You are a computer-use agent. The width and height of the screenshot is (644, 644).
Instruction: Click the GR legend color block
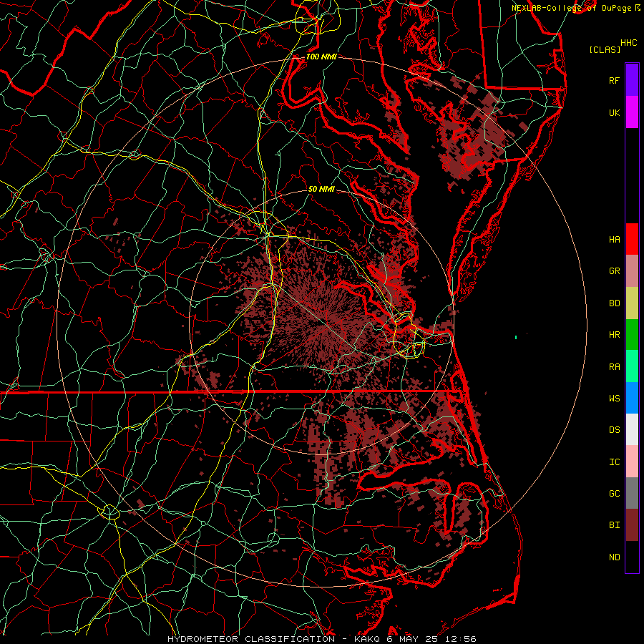(632, 270)
